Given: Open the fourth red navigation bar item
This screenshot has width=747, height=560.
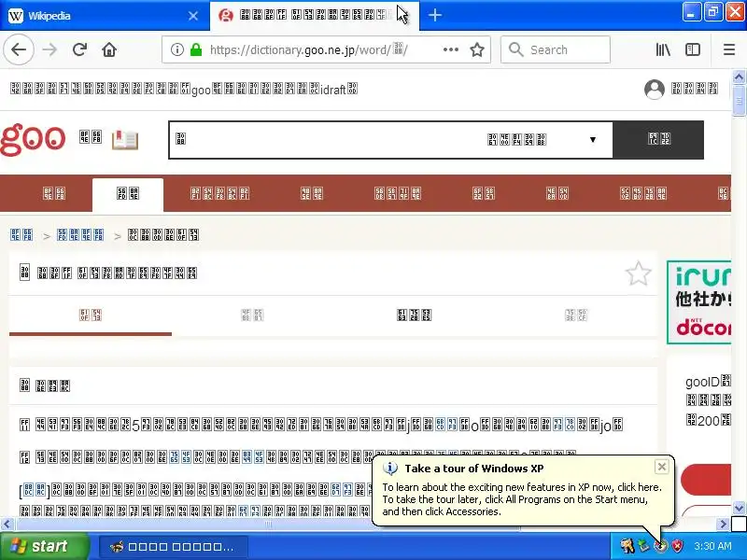Looking at the screenshot, I should click(312, 193).
